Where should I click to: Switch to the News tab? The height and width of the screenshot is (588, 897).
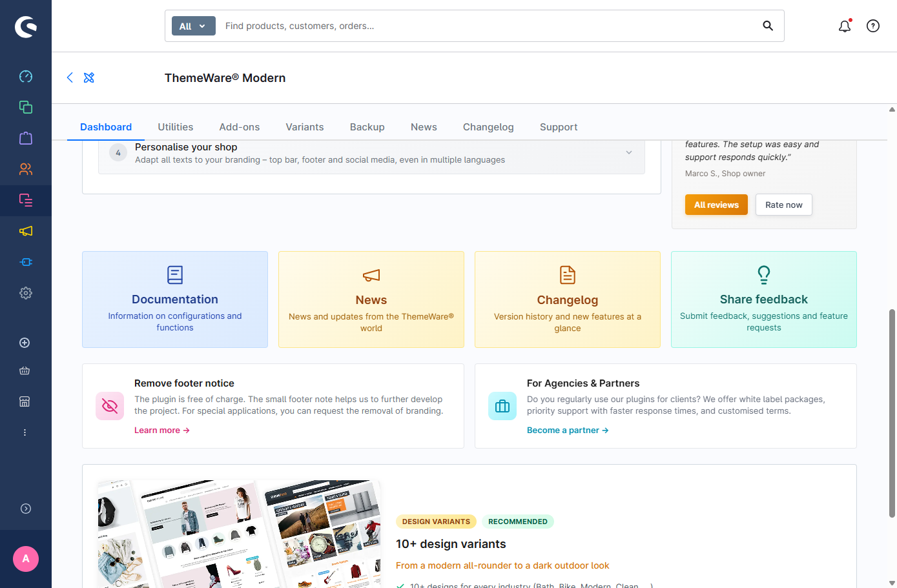424,127
